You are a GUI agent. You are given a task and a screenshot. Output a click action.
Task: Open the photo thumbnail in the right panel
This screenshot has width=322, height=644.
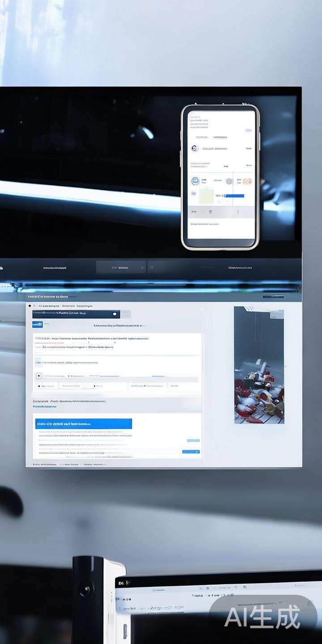[x=259, y=365]
